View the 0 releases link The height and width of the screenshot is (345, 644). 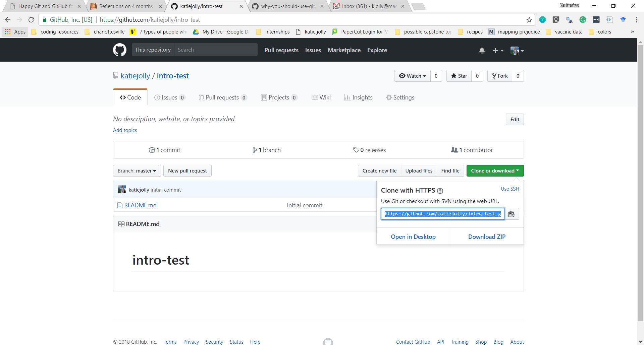369,150
